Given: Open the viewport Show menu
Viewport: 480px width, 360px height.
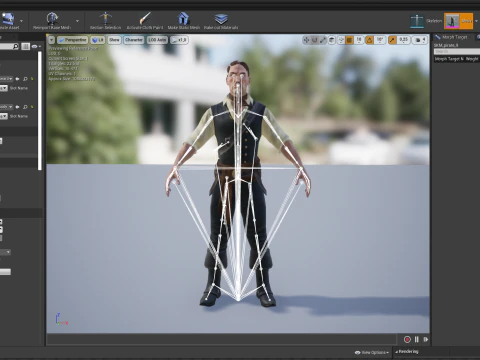Looking at the screenshot, I should 114,40.
